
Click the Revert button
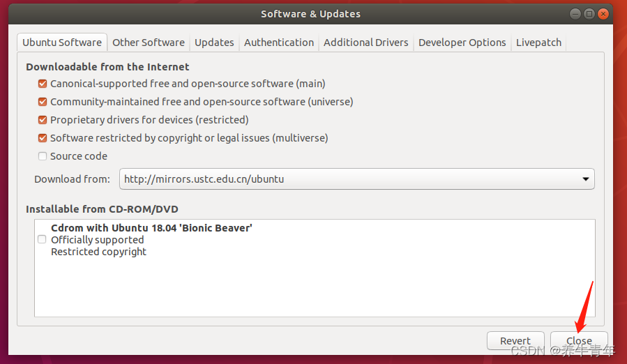[515, 341]
